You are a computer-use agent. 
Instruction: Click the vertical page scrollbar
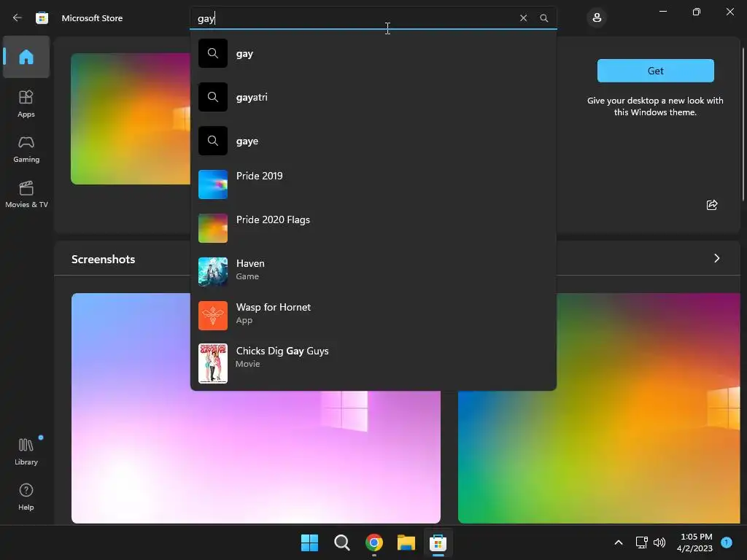coord(743,124)
